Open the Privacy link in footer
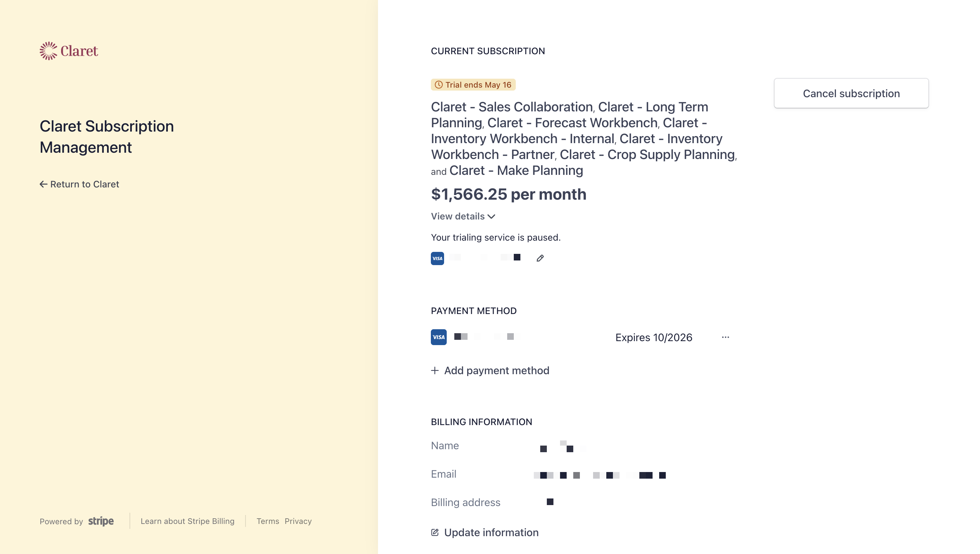 298,521
